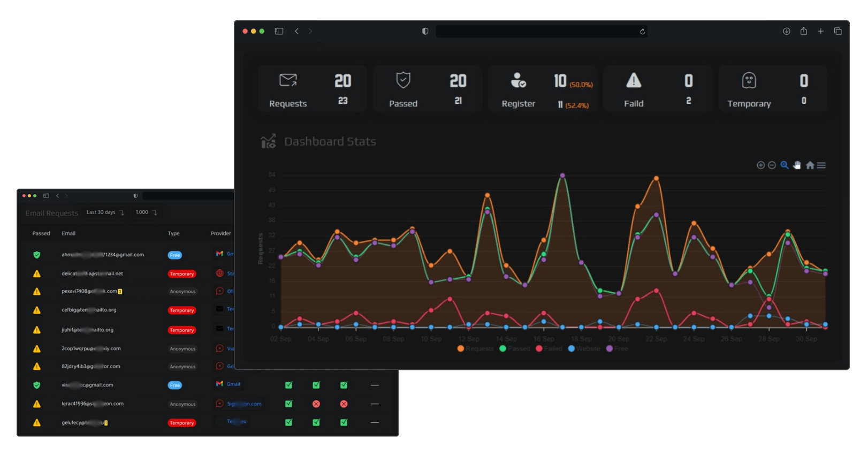Image resolution: width=868 pixels, height=455 pixels.
Task: Click the green shield in ahm...71234@gmail.com row
Action: point(37,255)
